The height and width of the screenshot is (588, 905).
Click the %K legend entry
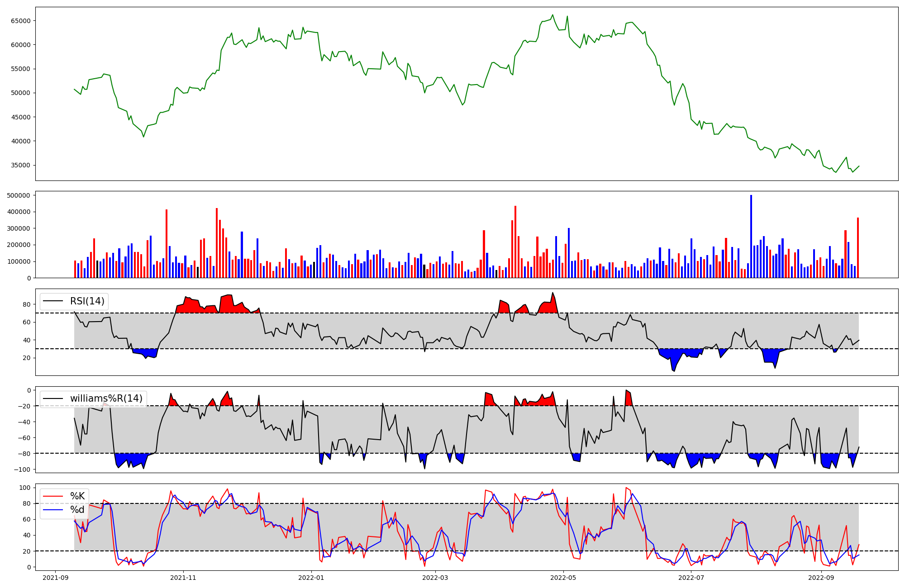click(77, 496)
